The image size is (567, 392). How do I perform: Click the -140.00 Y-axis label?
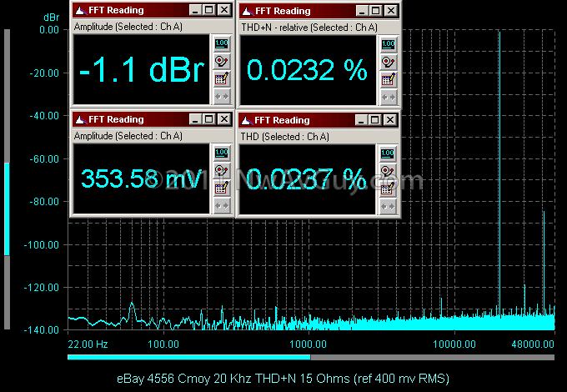[x=41, y=330]
